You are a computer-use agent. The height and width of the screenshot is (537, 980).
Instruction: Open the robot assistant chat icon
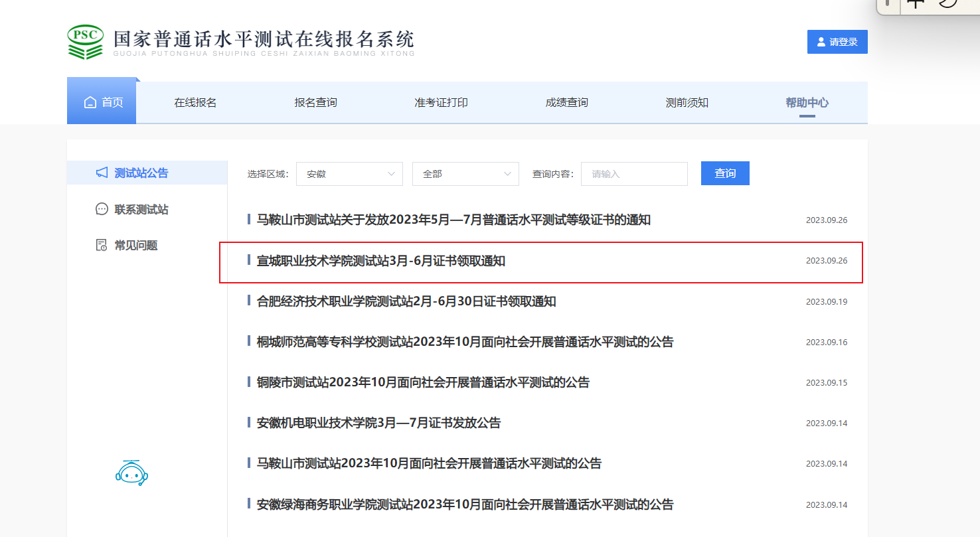[131, 472]
